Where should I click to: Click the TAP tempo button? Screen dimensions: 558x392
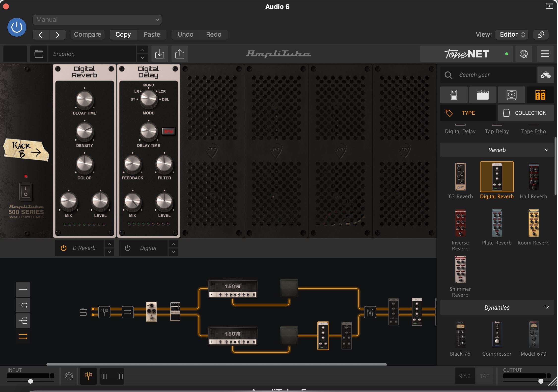[484, 376]
